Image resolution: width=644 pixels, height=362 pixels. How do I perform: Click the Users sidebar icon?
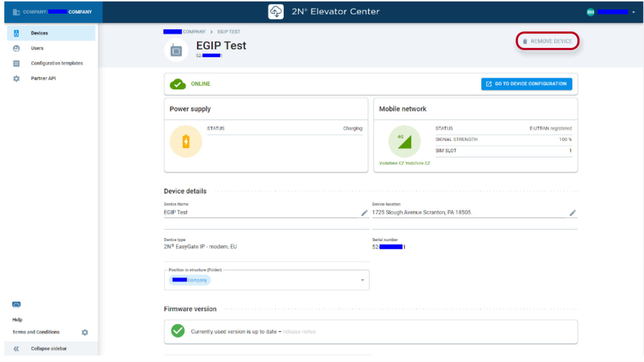tap(16, 48)
